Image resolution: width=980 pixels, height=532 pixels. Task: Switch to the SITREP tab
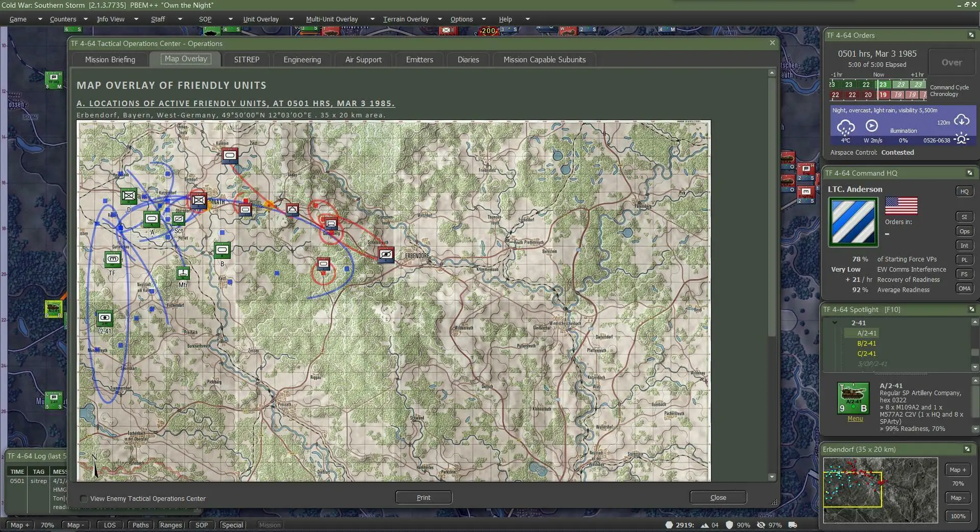click(247, 60)
